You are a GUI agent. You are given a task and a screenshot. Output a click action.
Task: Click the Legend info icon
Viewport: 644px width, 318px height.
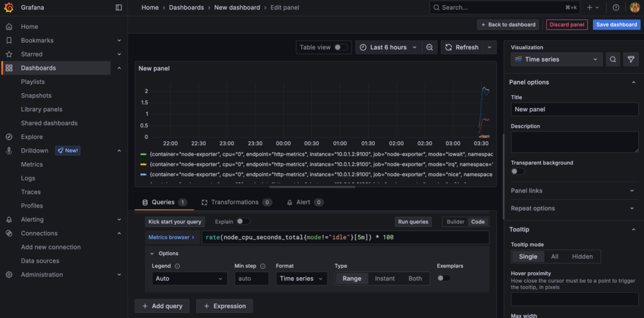(177, 266)
